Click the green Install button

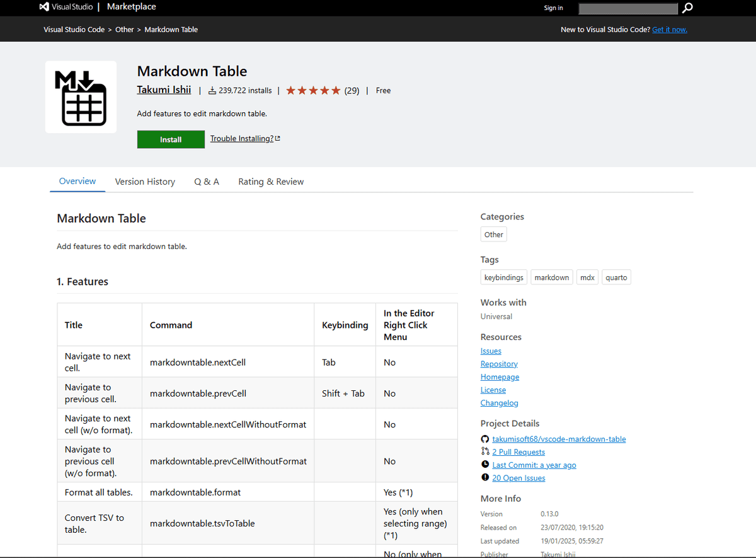point(171,139)
